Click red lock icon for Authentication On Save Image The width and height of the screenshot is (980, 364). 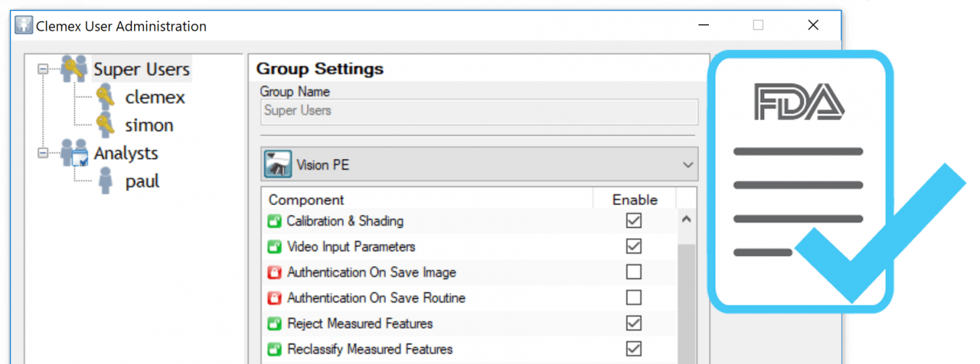(274, 272)
